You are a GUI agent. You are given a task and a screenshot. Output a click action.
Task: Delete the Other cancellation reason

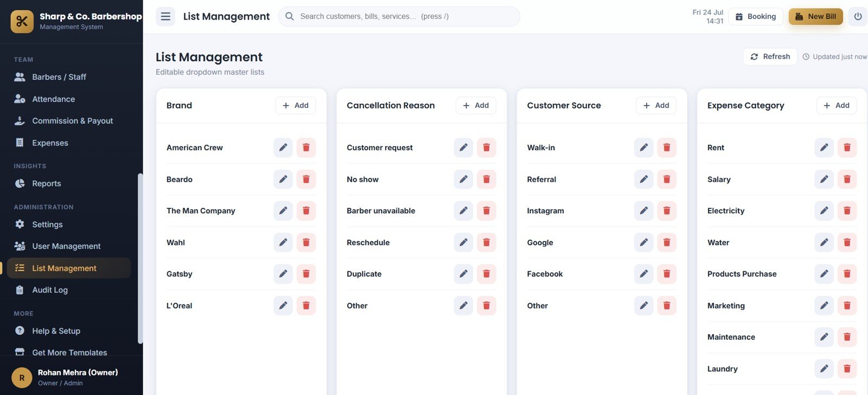pyautogui.click(x=487, y=305)
